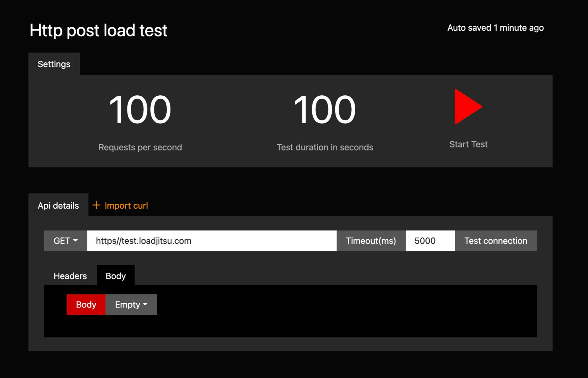Click the Timeout(ms) label
Viewport: 588px width, 378px height.
coord(371,241)
